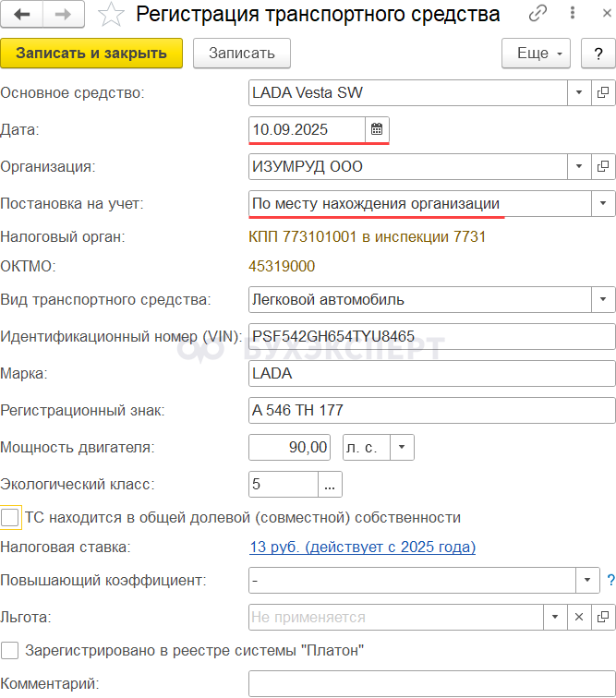Screen dimensions: 616x698
Task: Clear the Льгота field
Action: [580, 617]
